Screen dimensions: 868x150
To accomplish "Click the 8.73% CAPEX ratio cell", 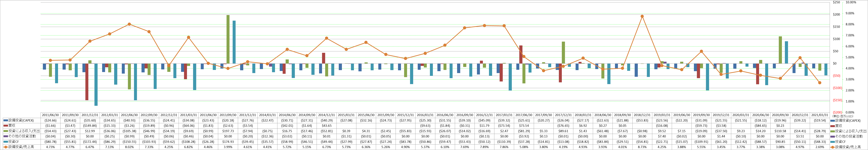I will [642, 147].
